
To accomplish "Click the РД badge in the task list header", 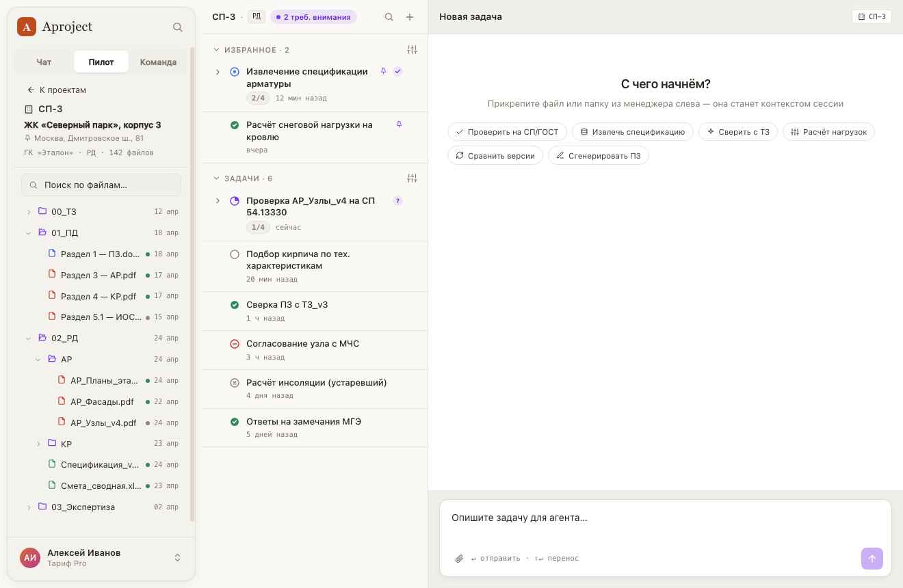I will (257, 17).
